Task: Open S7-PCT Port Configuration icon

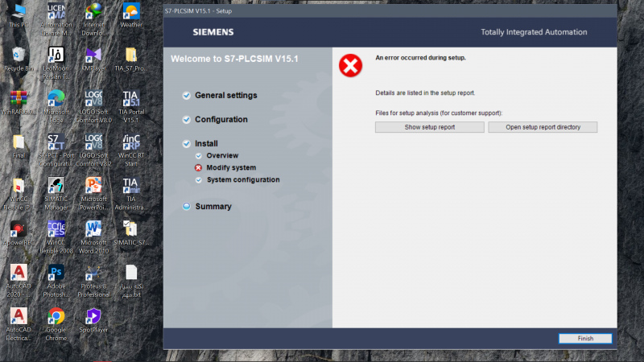Action: tap(56, 150)
